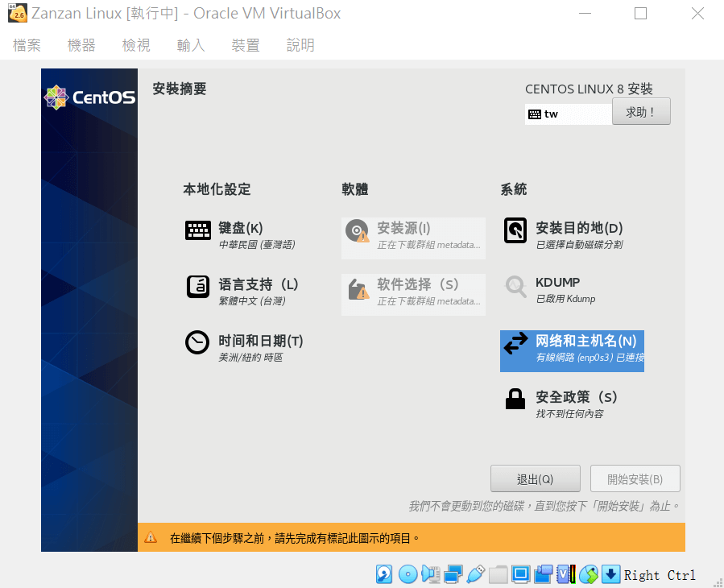Click the 软件选择 (S) package icon

pos(358,289)
